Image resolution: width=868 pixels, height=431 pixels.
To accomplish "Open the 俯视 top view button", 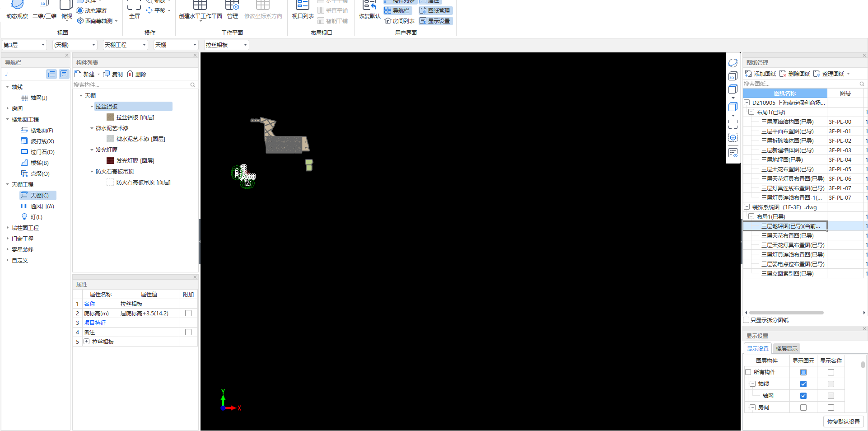I will pyautogui.click(x=66, y=10).
